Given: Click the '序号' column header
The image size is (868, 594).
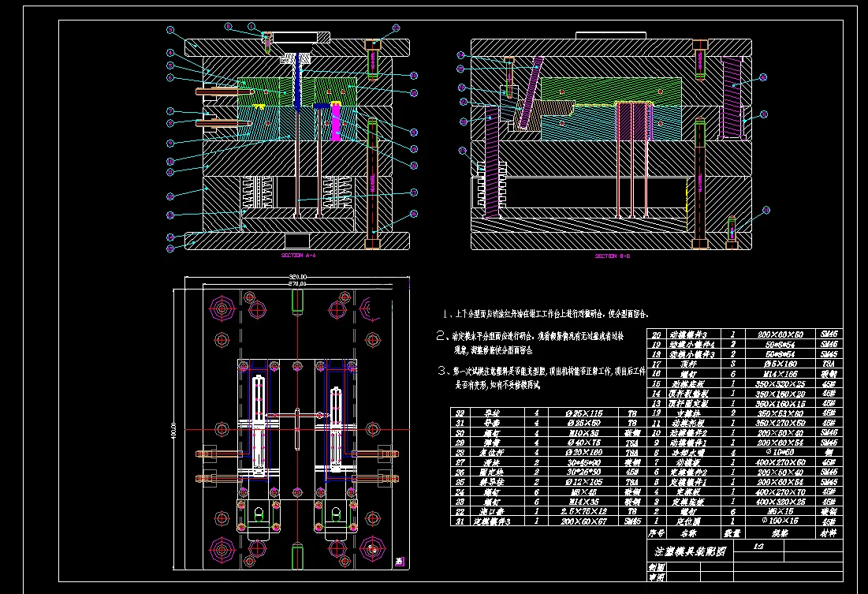Looking at the screenshot, I should click(x=656, y=533).
